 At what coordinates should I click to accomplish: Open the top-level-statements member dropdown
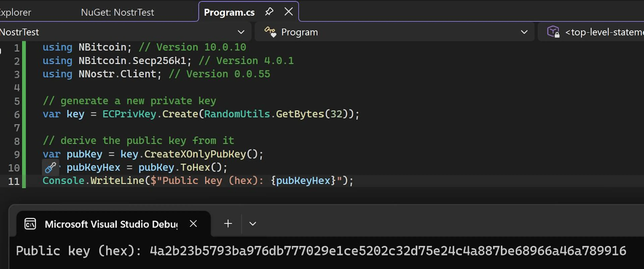[x=591, y=32]
